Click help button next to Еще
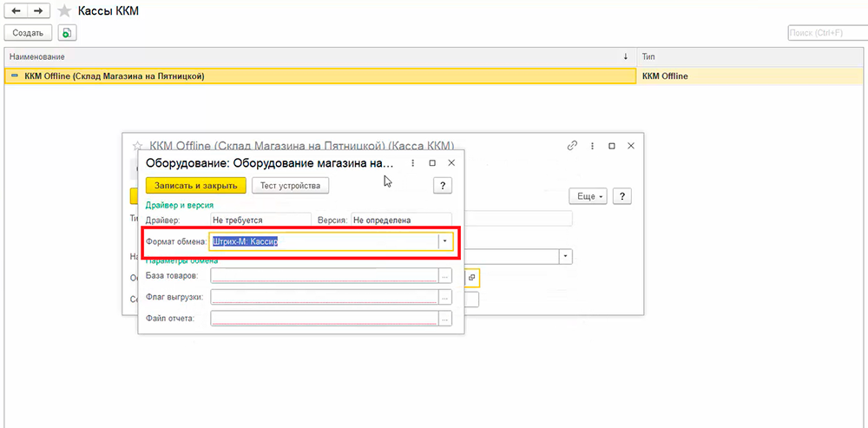The image size is (868, 428). tap(621, 196)
